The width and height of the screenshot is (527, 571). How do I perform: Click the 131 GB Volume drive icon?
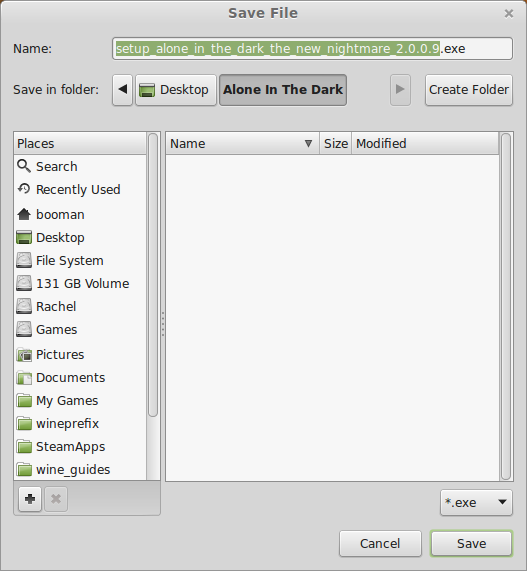24,283
